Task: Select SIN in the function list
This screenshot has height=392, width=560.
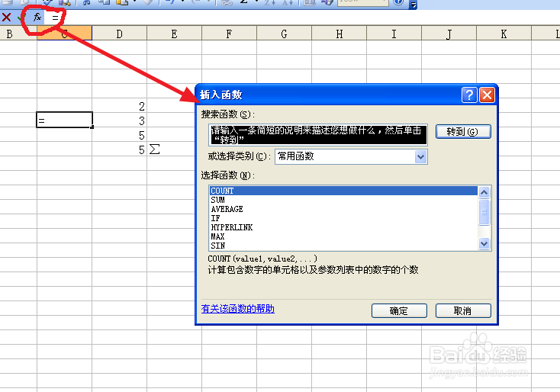Action: click(x=343, y=246)
